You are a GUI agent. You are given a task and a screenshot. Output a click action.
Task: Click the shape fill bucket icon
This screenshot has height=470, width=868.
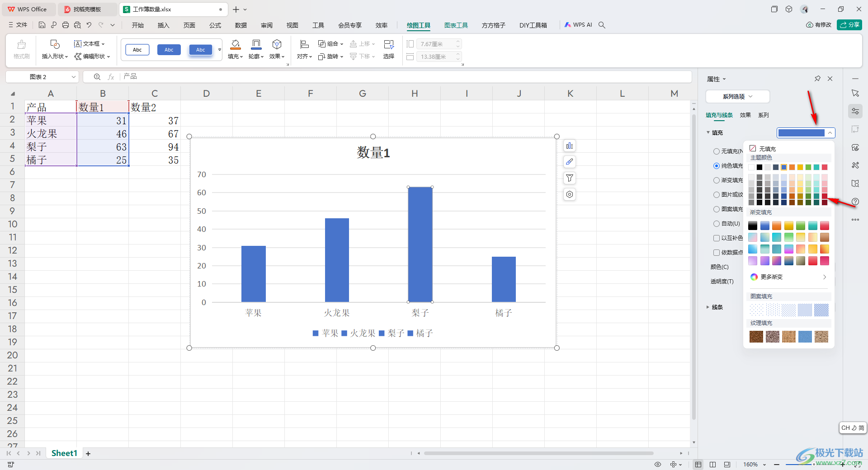click(x=235, y=44)
